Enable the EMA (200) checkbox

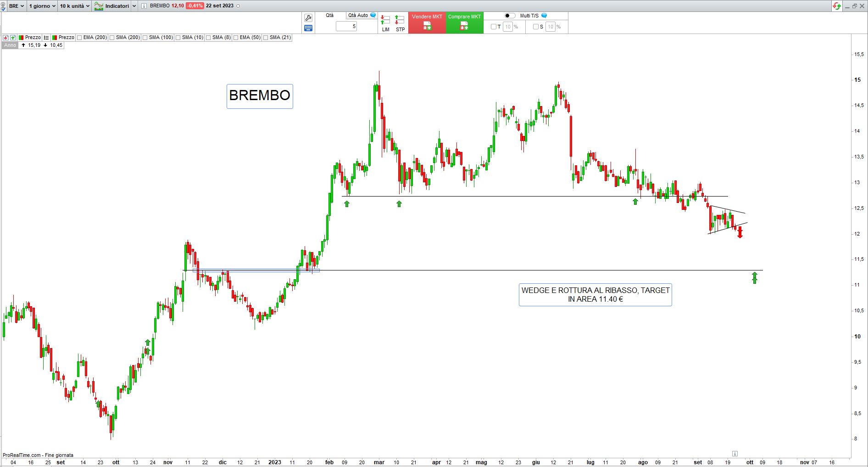point(80,38)
